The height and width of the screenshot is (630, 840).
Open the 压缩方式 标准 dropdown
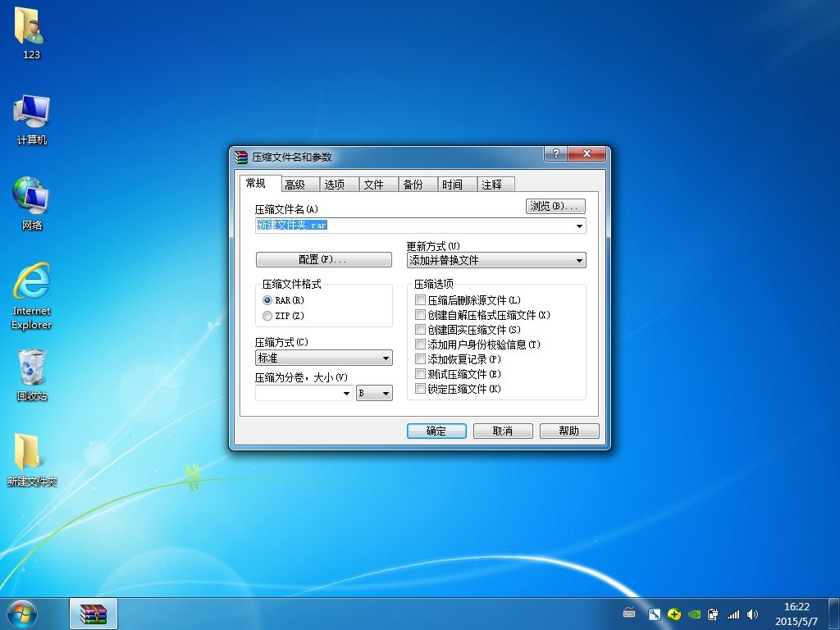coord(323,358)
